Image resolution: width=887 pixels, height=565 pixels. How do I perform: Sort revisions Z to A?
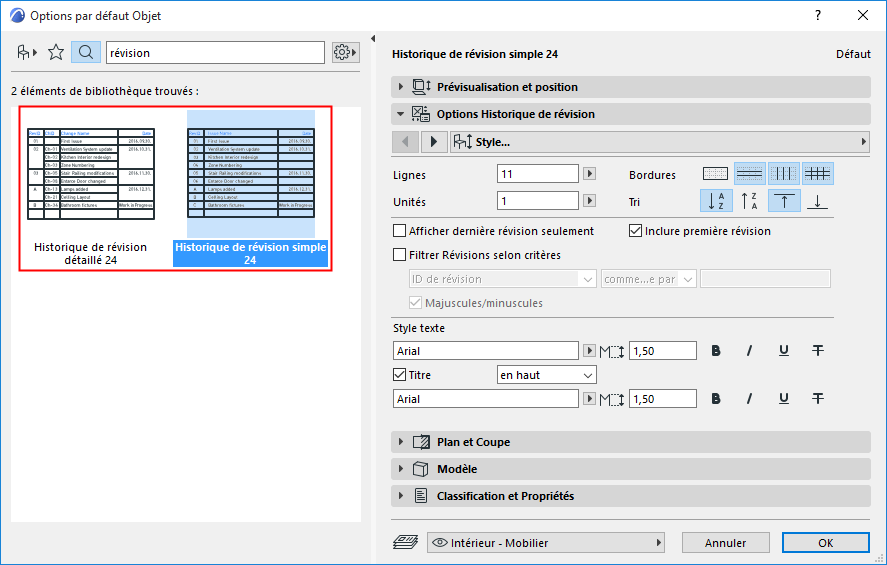point(750,201)
